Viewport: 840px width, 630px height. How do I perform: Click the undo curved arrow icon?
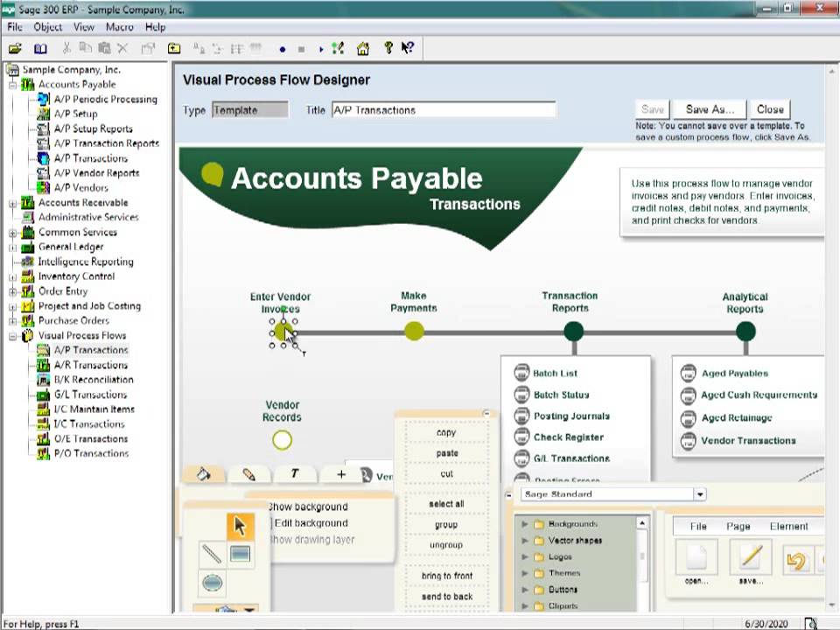pyautogui.click(x=796, y=561)
